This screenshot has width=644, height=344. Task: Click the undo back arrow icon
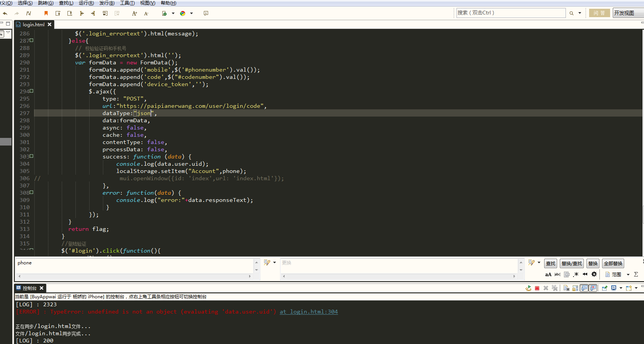5,13
